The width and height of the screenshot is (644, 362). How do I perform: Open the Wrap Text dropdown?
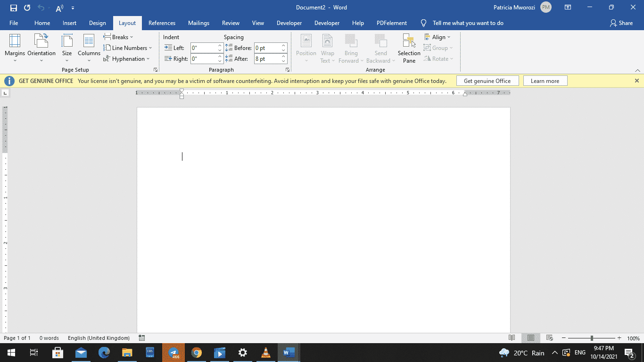click(x=327, y=49)
